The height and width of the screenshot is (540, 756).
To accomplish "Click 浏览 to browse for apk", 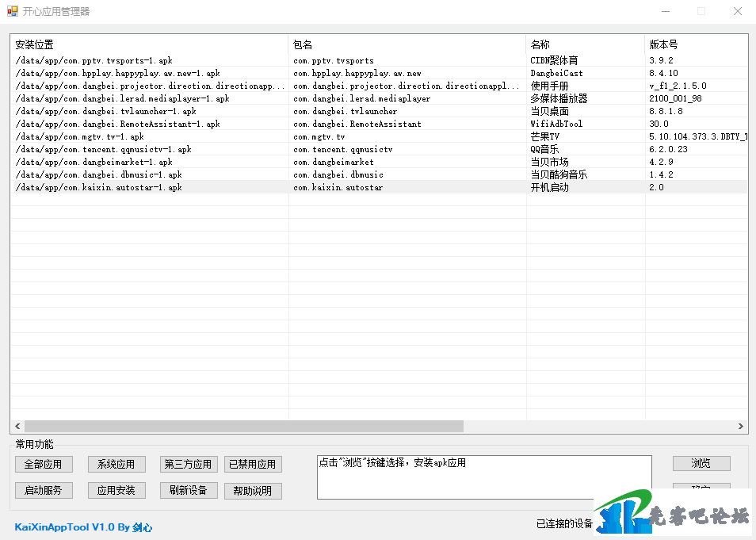I will [x=701, y=463].
